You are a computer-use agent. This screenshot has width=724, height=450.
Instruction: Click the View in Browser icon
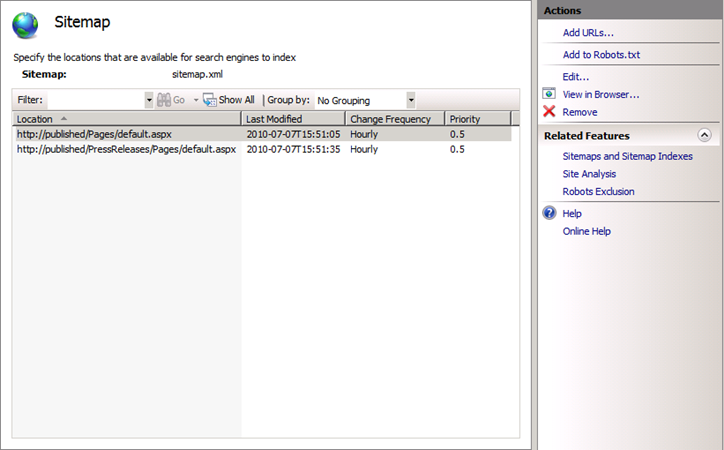(549, 94)
